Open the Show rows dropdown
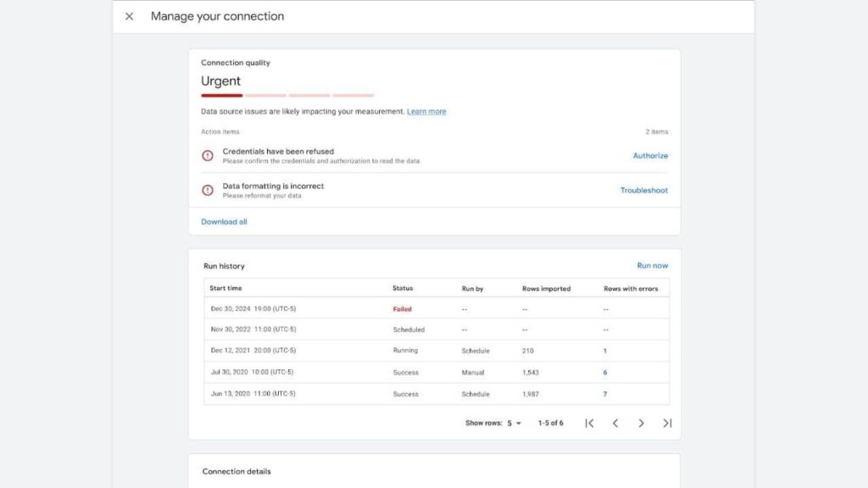The width and height of the screenshot is (868, 488). click(514, 423)
